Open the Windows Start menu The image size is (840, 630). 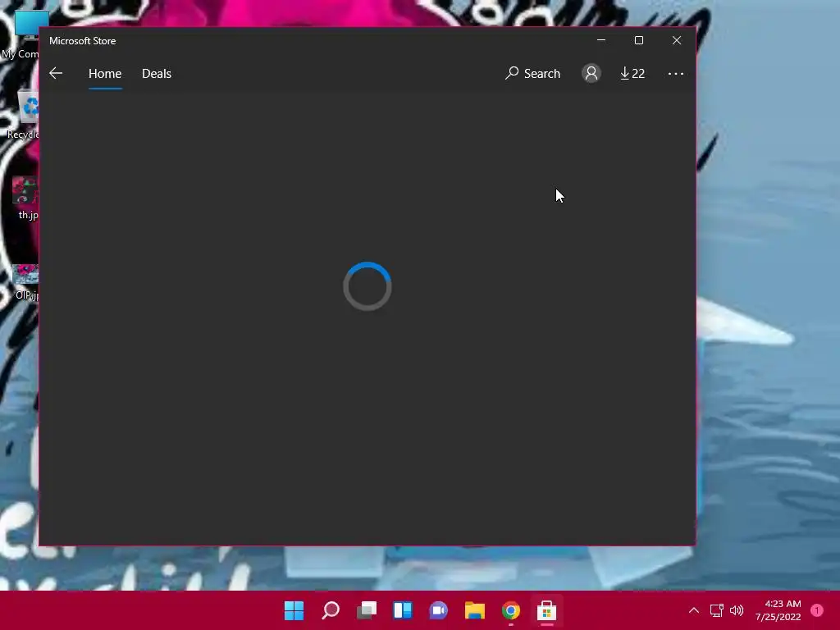pyautogui.click(x=294, y=610)
